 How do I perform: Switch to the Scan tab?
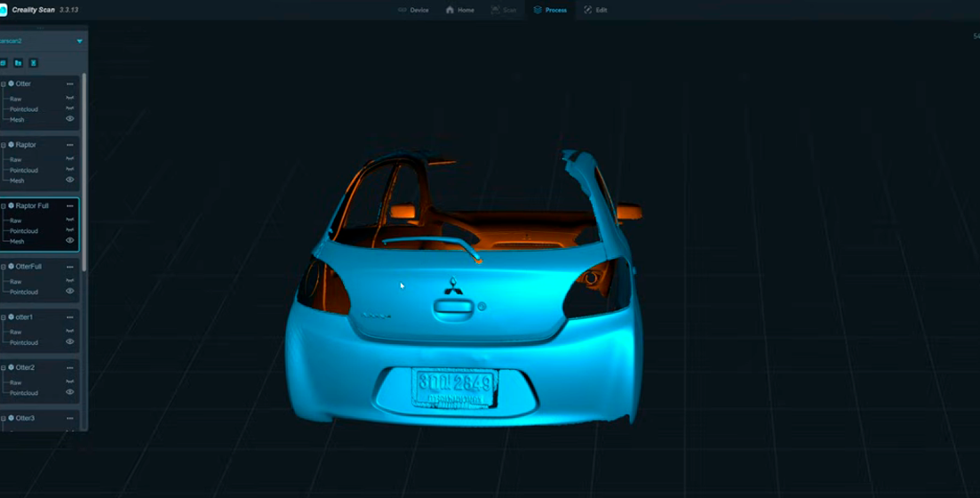point(504,10)
